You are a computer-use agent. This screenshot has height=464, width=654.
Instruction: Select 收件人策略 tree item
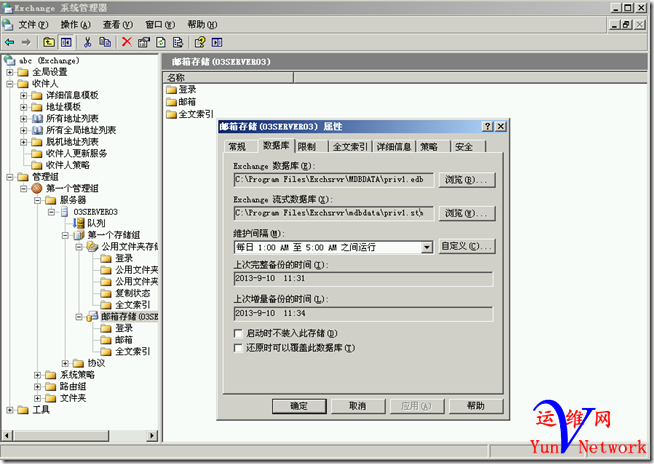pos(61,165)
